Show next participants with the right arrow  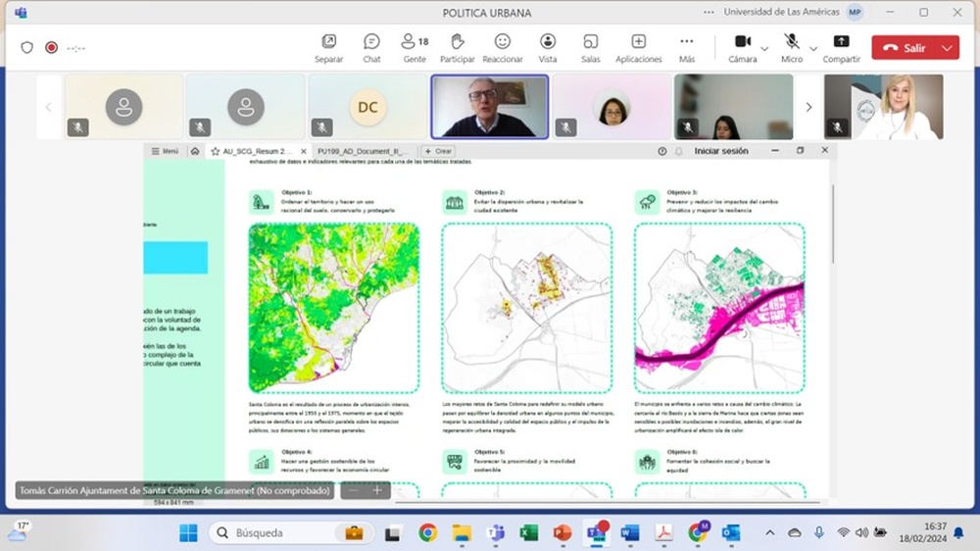tap(808, 107)
